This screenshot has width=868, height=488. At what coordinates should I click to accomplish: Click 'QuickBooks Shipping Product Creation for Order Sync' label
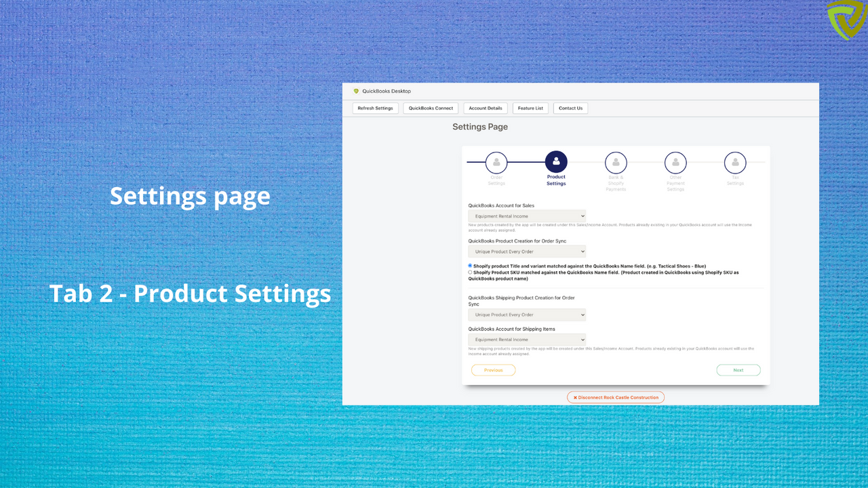[x=522, y=301]
